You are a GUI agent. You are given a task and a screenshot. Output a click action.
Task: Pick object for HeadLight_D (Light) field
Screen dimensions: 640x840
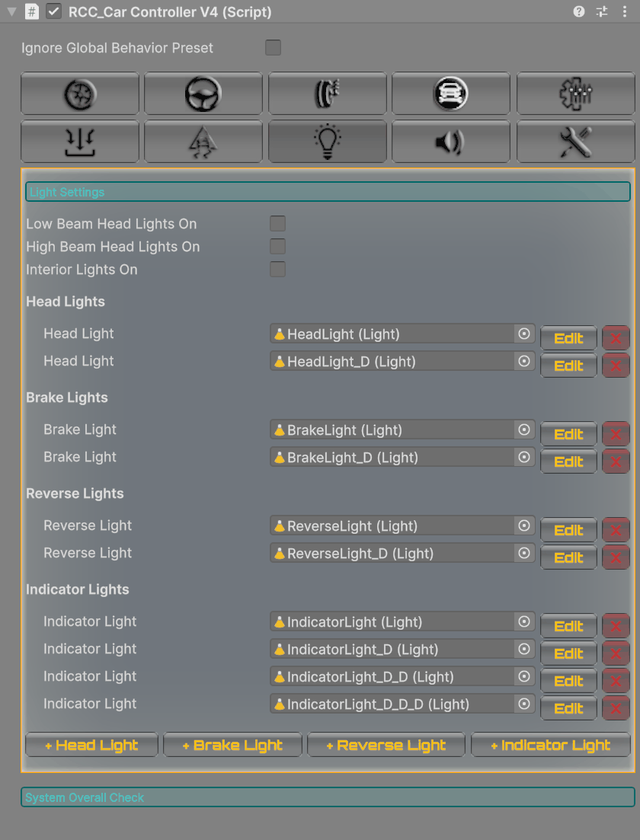[524, 361]
